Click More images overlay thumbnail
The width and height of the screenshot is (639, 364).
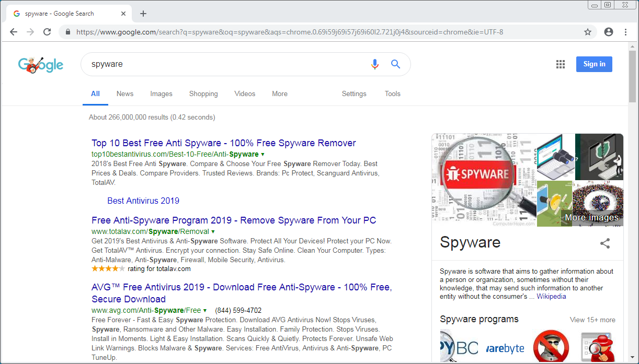pos(598,204)
